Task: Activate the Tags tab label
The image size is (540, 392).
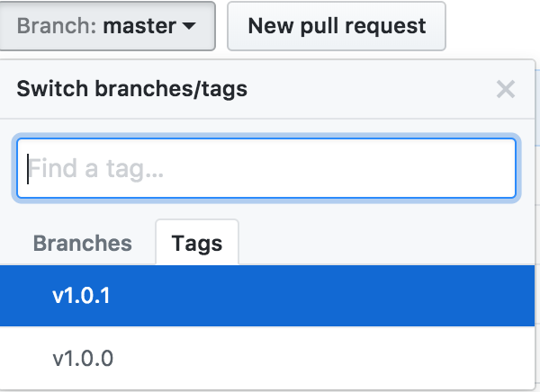Action: click(x=197, y=243)
